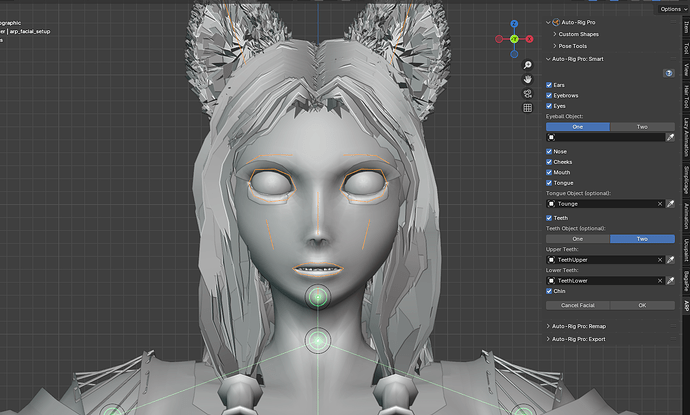Expand the Auto-Rig Pro: Export panel
The width and height of the screenshot is (690, 415).
pos(548,339)
